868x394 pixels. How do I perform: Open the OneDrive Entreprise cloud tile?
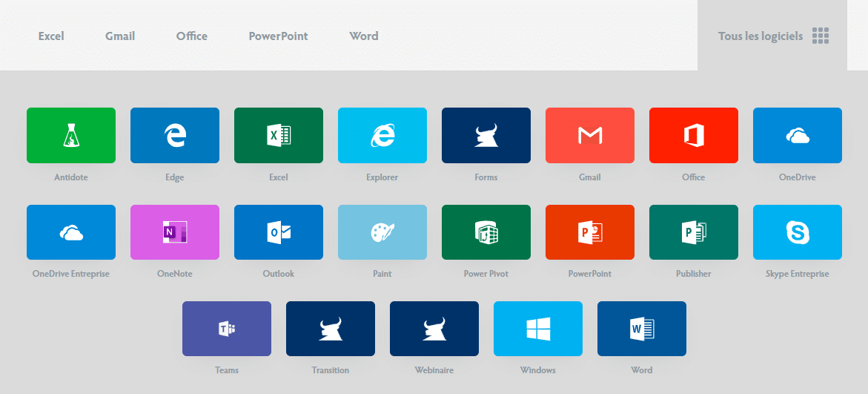[71, 232]
